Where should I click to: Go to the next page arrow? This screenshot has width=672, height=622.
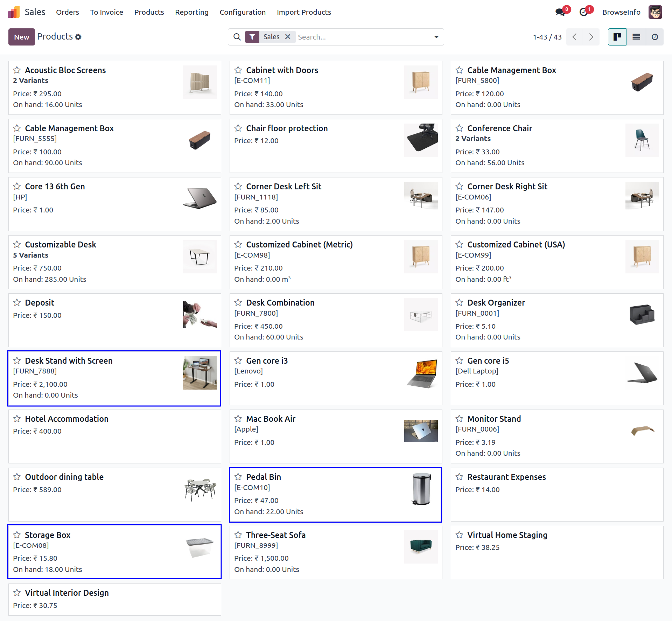click(x=591, y=37)
